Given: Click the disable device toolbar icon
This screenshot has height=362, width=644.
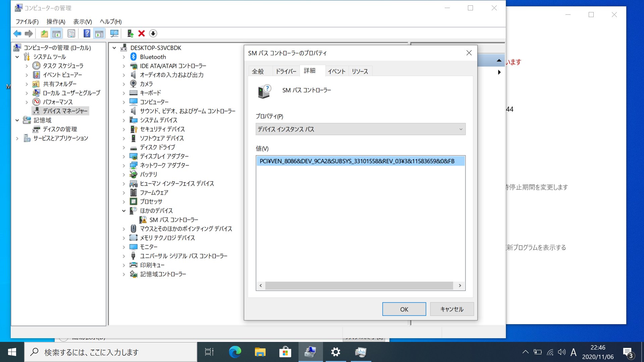Looking at the screenshot, I should tap(153, 33).
